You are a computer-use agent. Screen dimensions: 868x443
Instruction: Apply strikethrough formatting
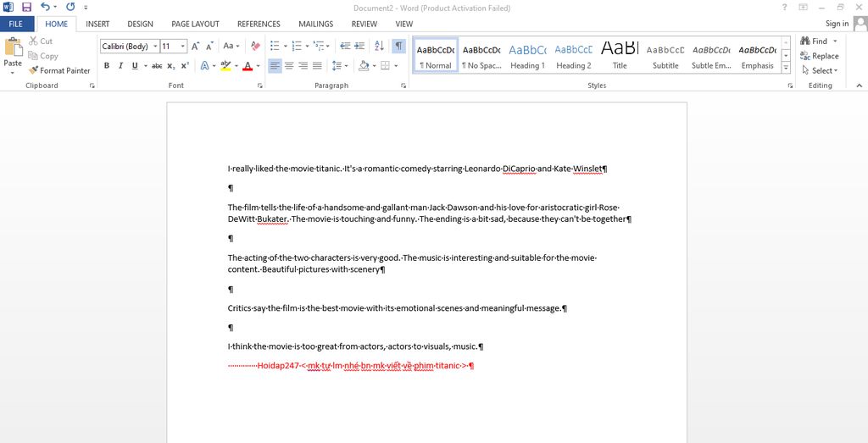click(x=157, y=66)
